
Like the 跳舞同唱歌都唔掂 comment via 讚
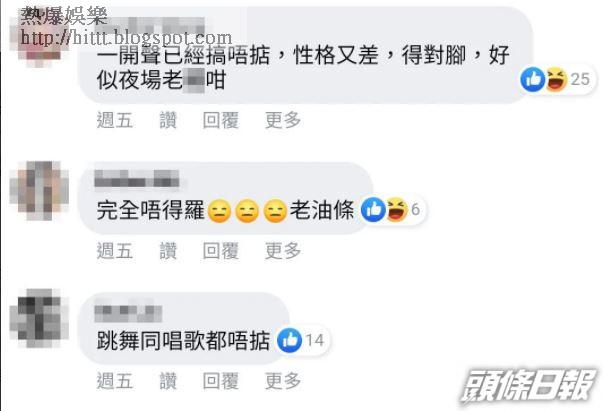pyautogui.click(x=168, y=381)
